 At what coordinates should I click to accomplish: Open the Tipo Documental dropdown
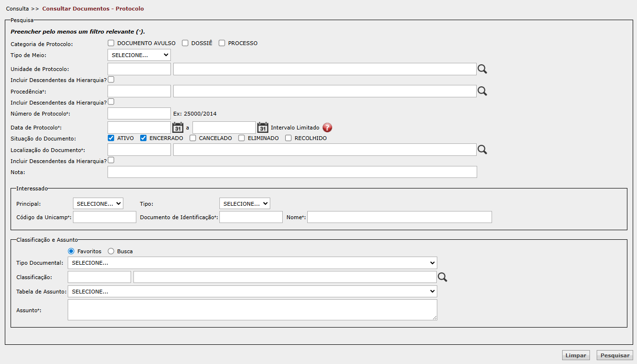[252, 263]
